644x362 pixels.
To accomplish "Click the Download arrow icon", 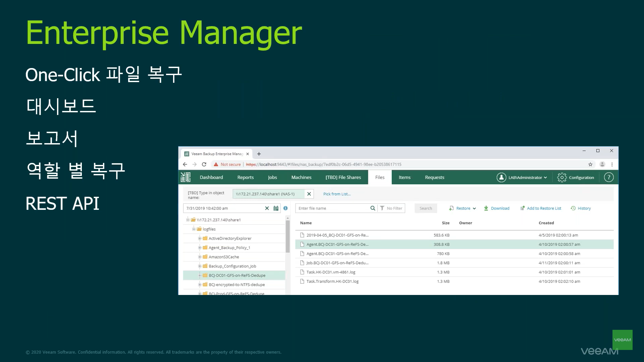I will click(x=486, y=208).
